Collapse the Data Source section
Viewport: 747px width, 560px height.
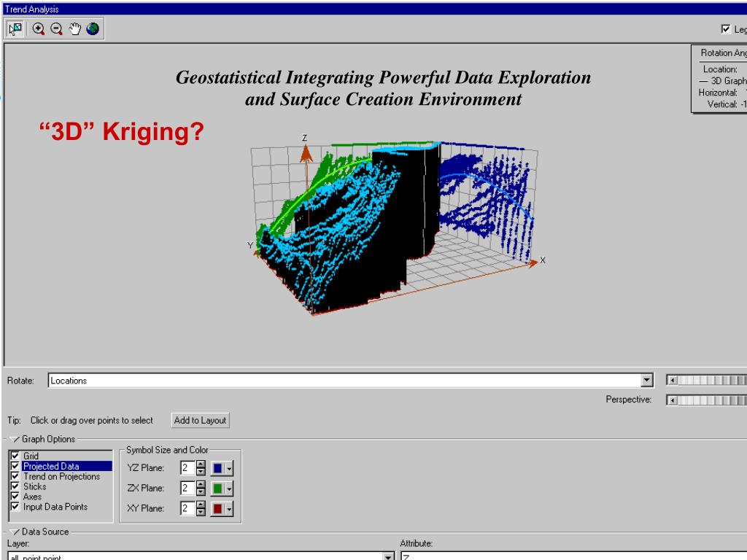click(15, 532)
